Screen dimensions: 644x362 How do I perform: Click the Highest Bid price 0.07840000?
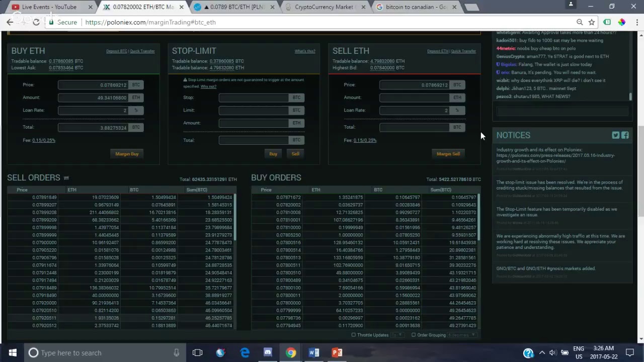click(x=382, y=68)
